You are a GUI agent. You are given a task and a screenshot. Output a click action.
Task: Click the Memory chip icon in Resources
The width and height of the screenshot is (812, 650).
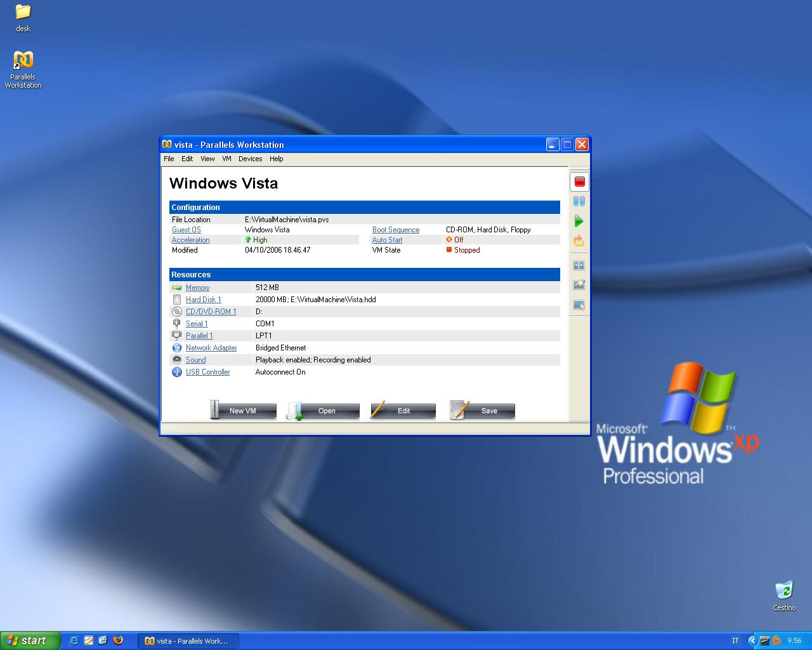tap(177, 288)
